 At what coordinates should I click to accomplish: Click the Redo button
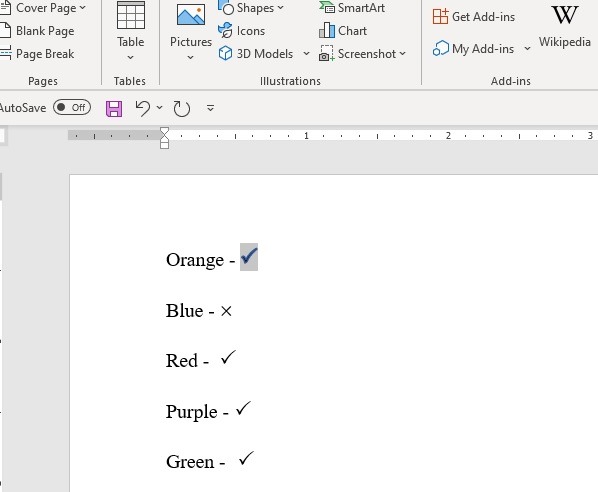click(x=182, y=109)
